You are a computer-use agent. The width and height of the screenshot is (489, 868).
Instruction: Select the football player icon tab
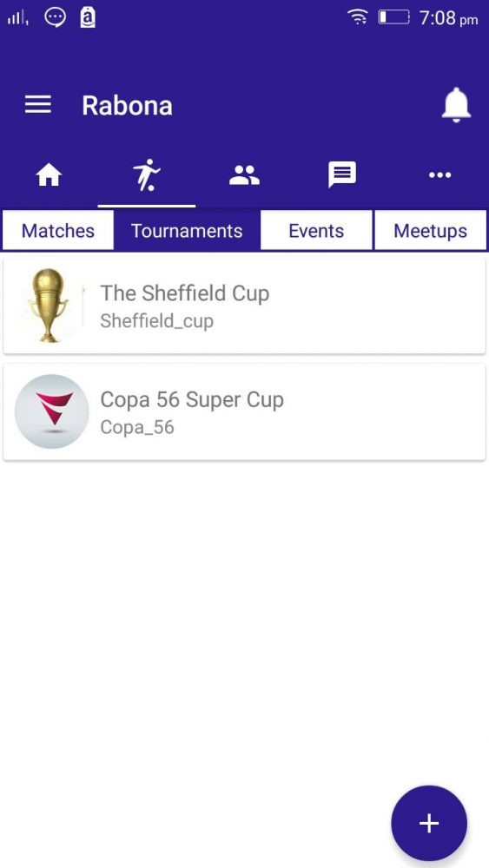click(x=147, y=175)
